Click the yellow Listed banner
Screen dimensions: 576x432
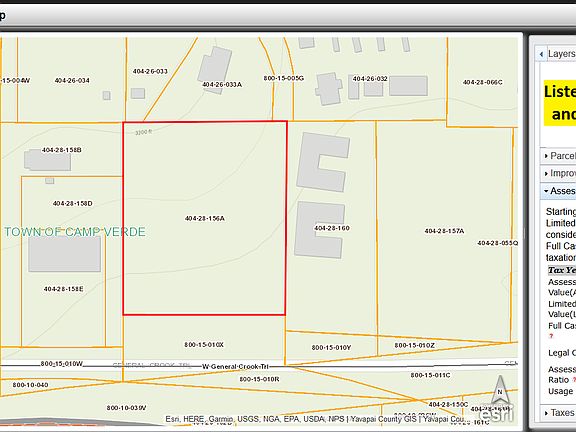[560, 103]
